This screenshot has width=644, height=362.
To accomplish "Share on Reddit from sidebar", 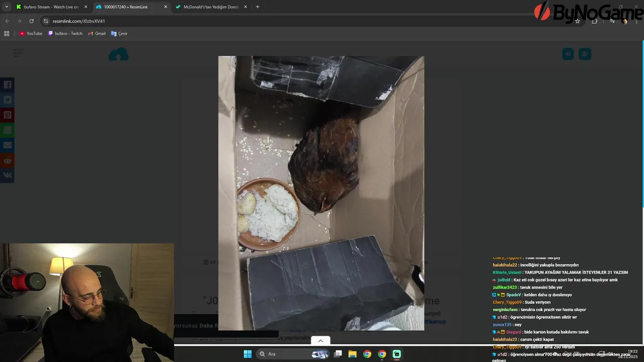I will coord(7,160).
